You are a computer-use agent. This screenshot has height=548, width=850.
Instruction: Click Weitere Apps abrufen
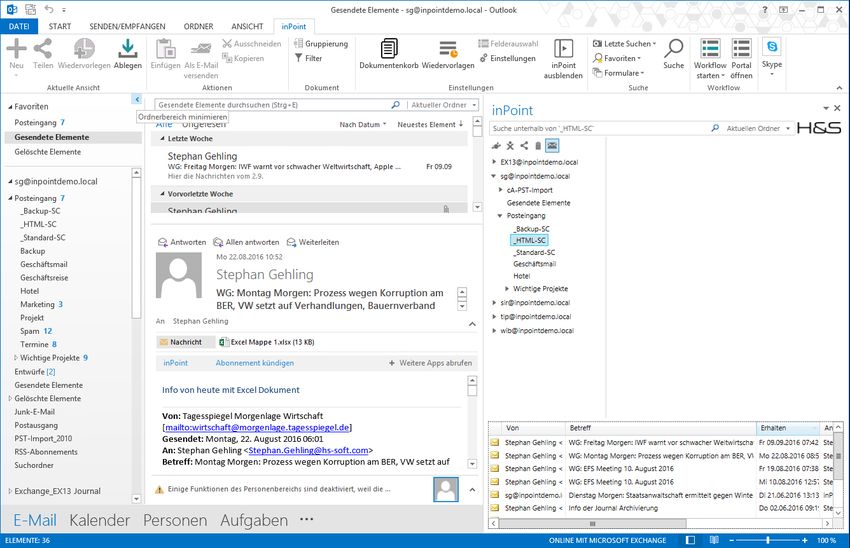tap(430, 363)
